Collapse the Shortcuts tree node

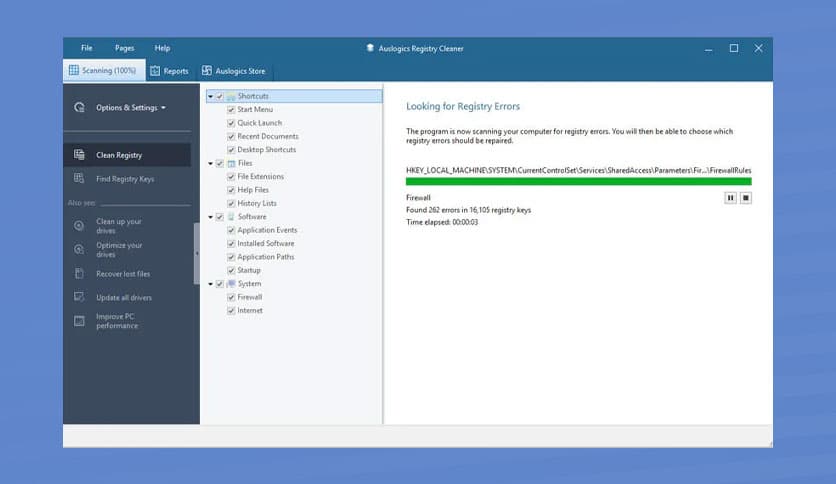point(211,96)
